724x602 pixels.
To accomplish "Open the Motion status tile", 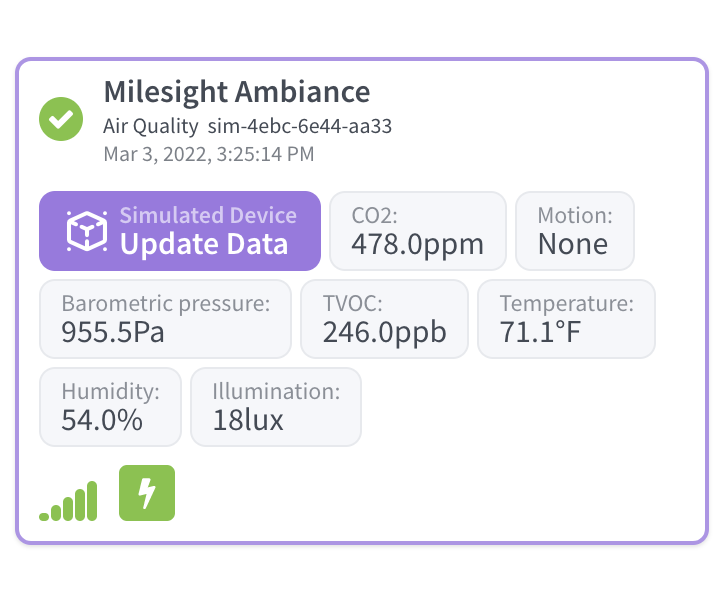I will (x=575, y=231).
